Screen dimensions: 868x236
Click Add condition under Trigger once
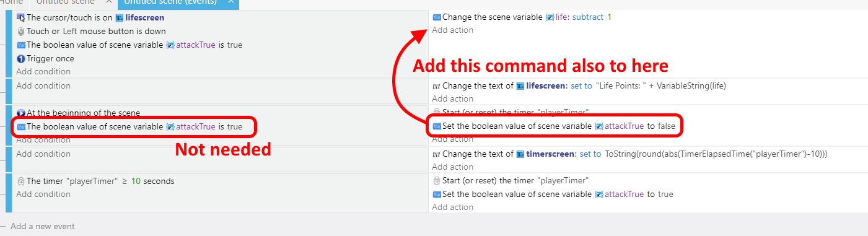[x=43, y=71]
